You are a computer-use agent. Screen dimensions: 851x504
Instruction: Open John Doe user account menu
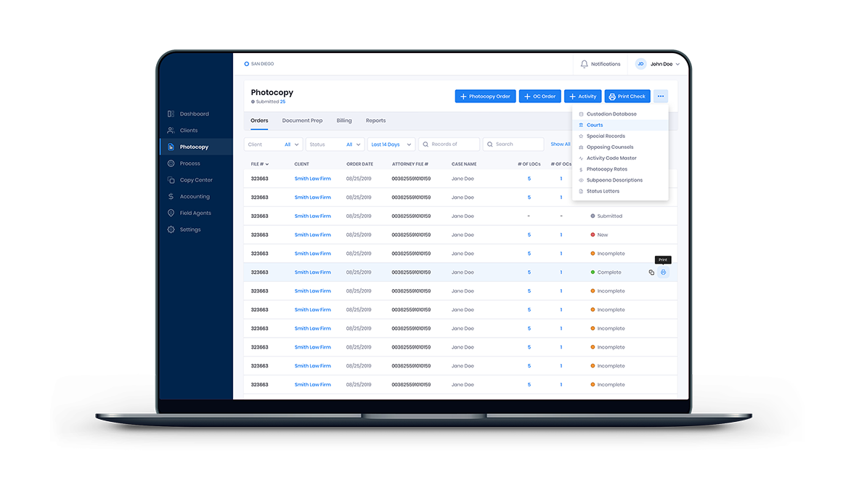[660, 64]
